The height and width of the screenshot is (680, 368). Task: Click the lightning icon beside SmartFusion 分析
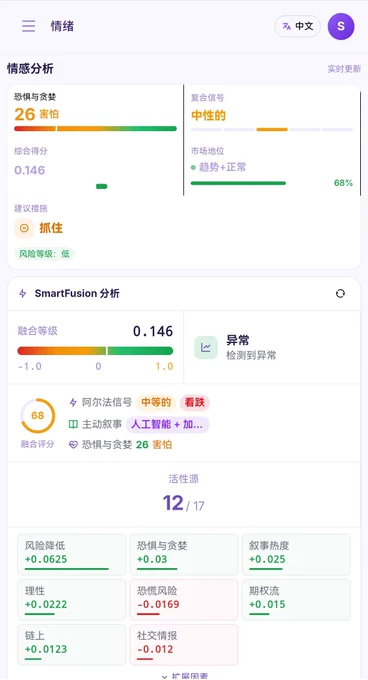pyautogui.click(x=23, y=294)
